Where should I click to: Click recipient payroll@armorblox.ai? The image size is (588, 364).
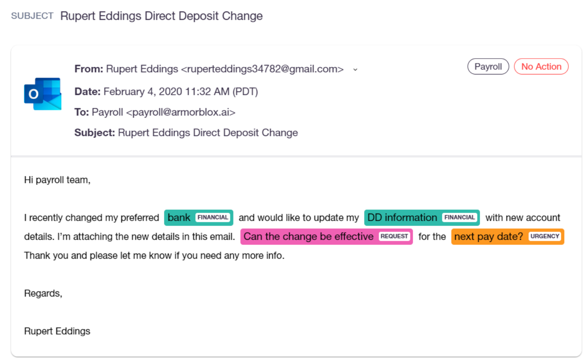[181, 112]
